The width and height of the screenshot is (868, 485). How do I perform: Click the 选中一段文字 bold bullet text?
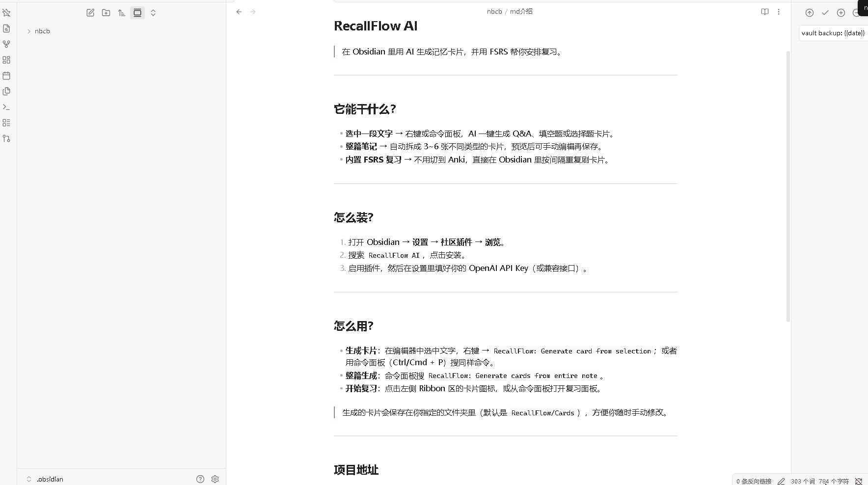point(369,134)
